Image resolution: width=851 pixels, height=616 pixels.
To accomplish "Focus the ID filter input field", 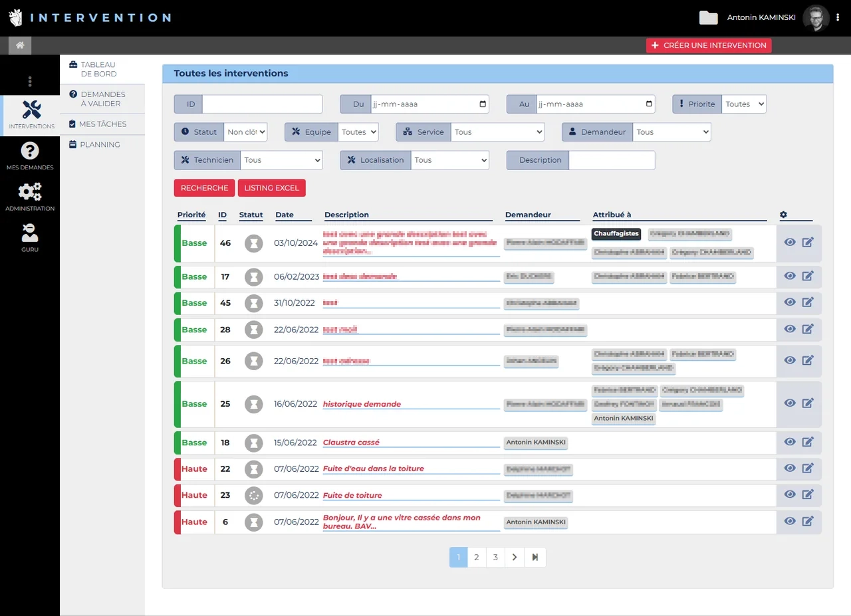I will pyautogui.click(x=262, y=104).
